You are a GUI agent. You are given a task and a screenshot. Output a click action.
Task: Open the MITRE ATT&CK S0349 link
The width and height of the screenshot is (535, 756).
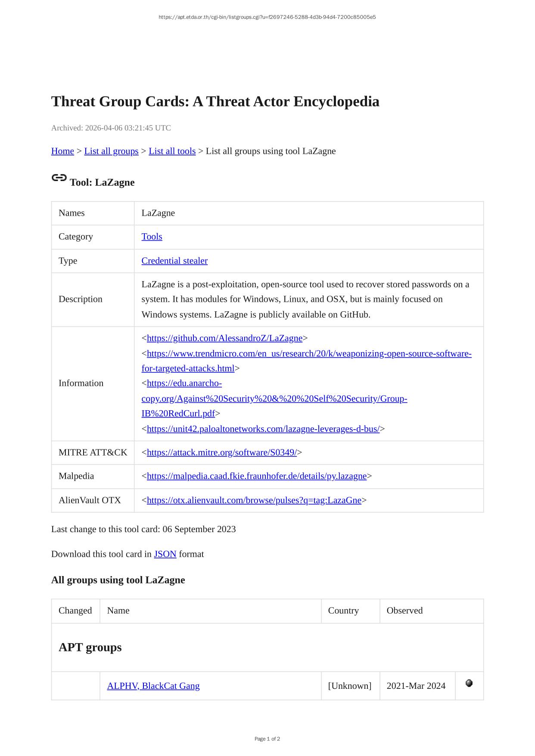coord(221,452)
